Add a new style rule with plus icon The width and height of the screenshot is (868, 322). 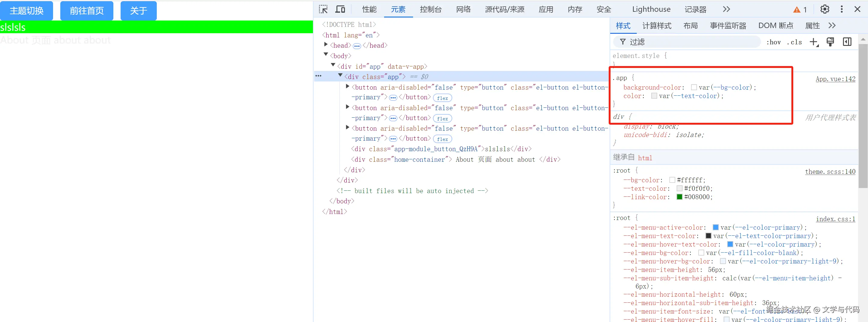(x=814, y=42)
